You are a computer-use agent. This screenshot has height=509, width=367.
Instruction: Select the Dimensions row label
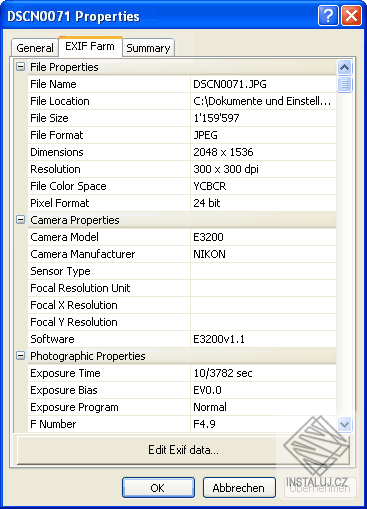[x=57, y=152]
